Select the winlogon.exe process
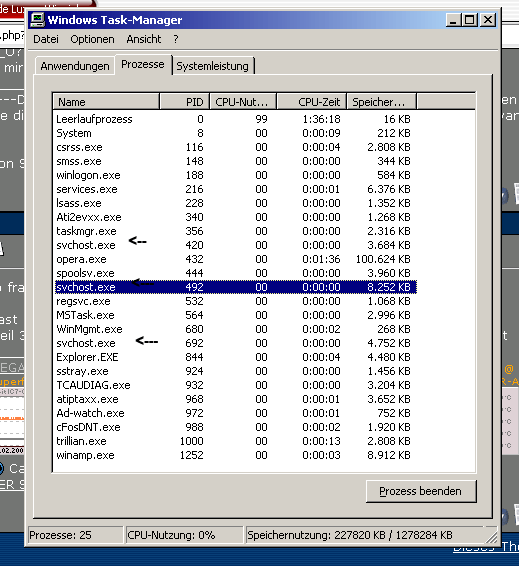The height and width of the screenshot is (566, 519). coord(236,175)
